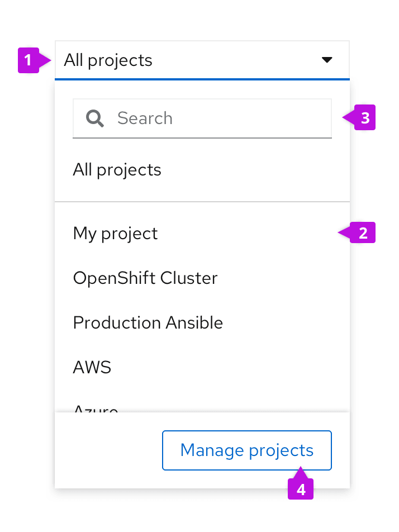Click the purple annotation badge numbered 1
Viewport: 399px width, 532px height.
pos(27,60)
